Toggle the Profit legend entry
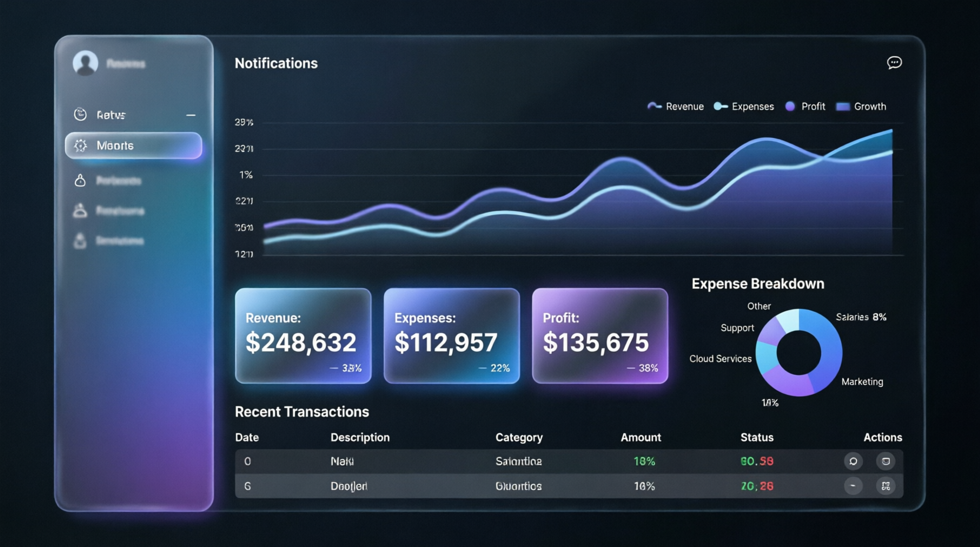The height and width of the screenshot is (547, 980). tap(805, 107)
